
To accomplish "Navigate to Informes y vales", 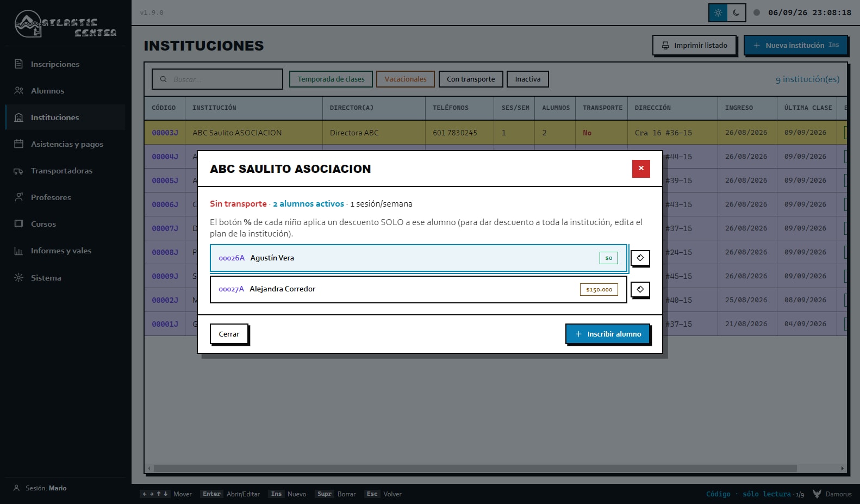I will pyautogui.click(x=65, y=251).
